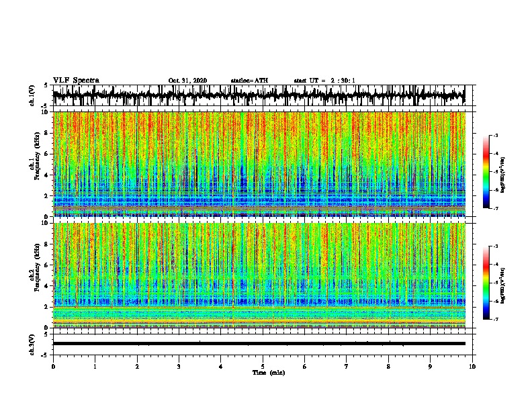This screenshot has height=411, width=532.
Task: Click the 6 kHz tick on ch.1 spectrogram axis
Action: (47, 154)
